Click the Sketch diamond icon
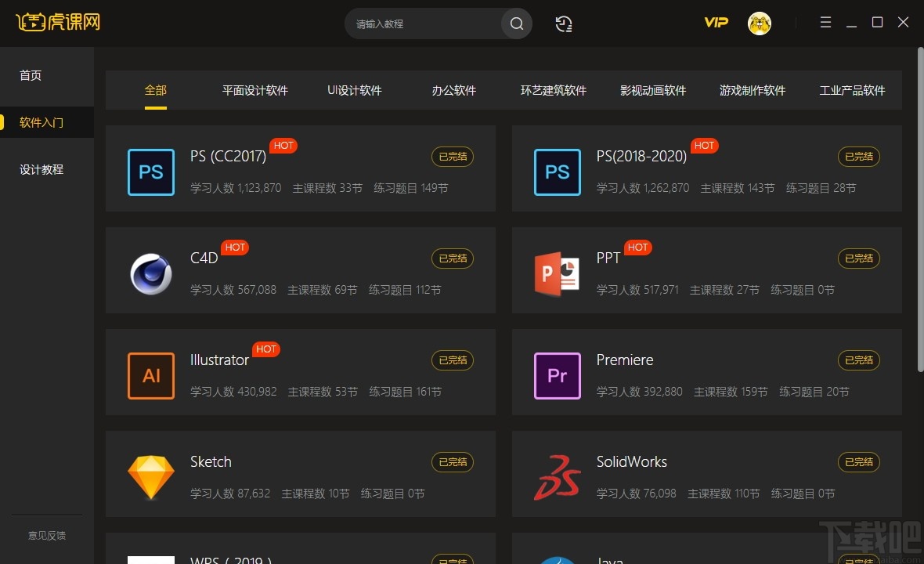 [150, 477]
